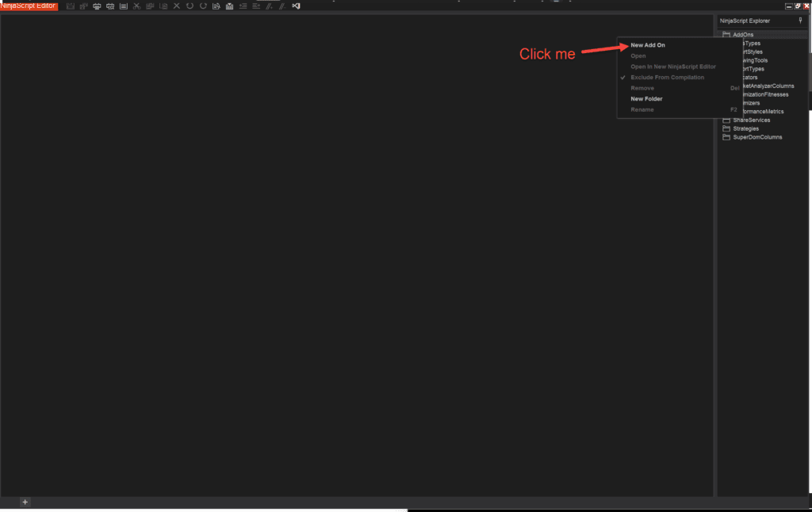
Task: Click the NinjaScript Explorer panel title
Action: click(x=745, y=21)
